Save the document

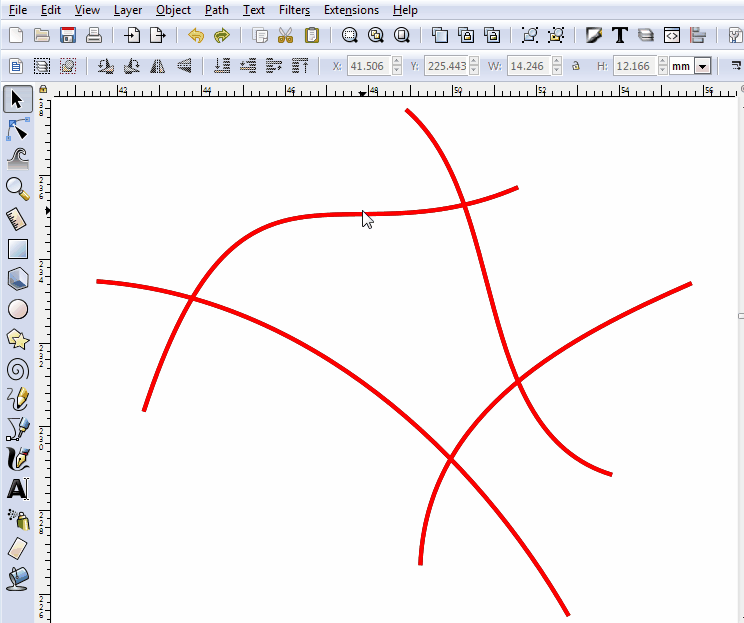(x=68, y=36)
